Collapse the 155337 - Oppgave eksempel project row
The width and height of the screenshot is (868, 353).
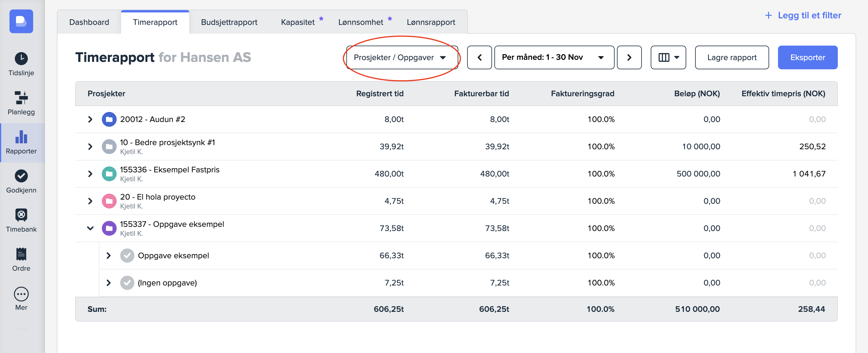[90, 228]
